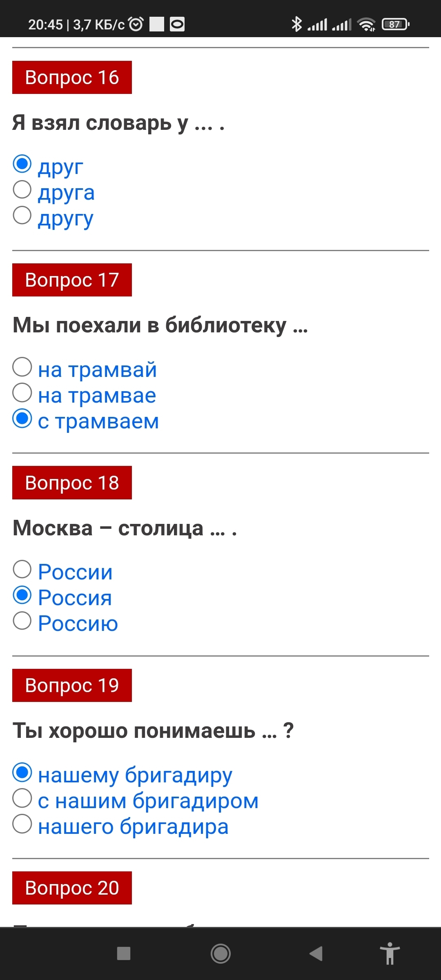Select the radio button for "друга"
This screenshot has height=980, width=441.
tap(22, 190)
